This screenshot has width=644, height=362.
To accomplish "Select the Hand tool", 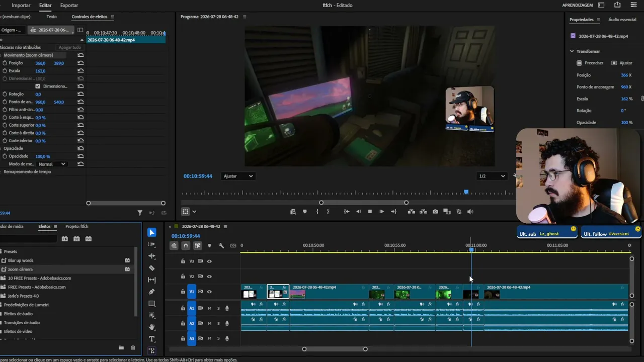I will pyautogui.click(x=152, y=327).
